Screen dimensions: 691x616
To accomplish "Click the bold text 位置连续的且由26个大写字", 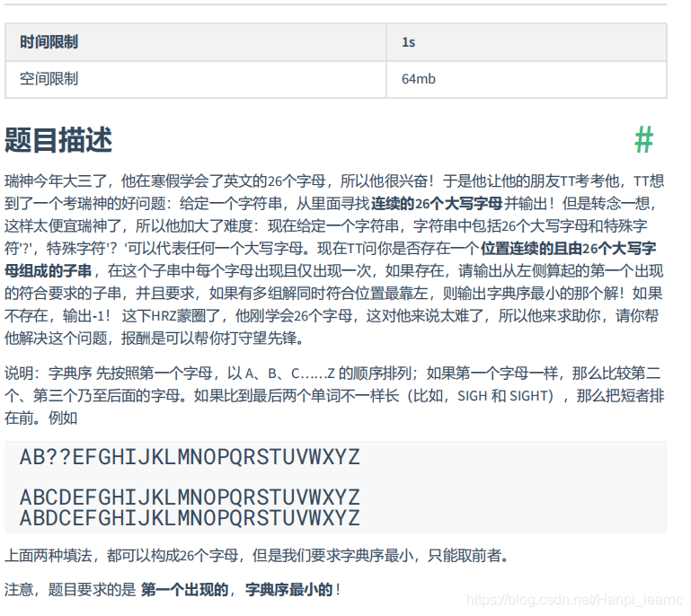I will click(569, 249).
